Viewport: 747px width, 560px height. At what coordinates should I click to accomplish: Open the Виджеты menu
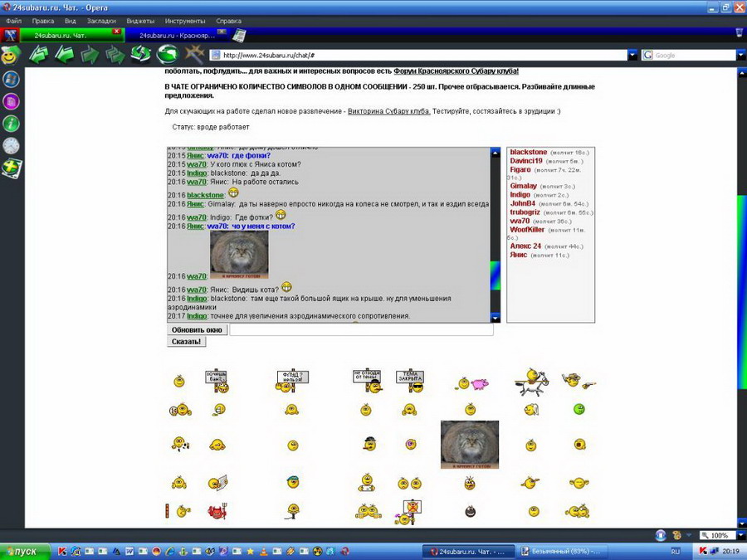[x=140, y=21]
